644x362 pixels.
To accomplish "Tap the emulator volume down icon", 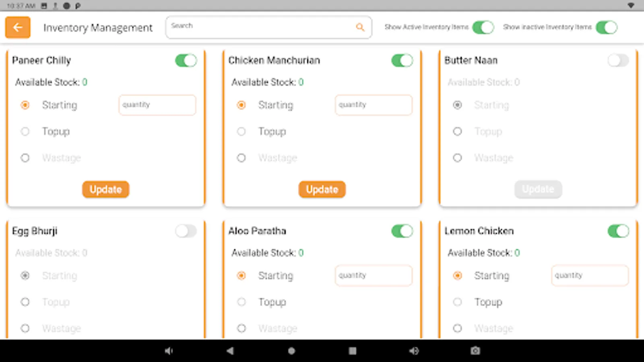I will pos(169,351).
